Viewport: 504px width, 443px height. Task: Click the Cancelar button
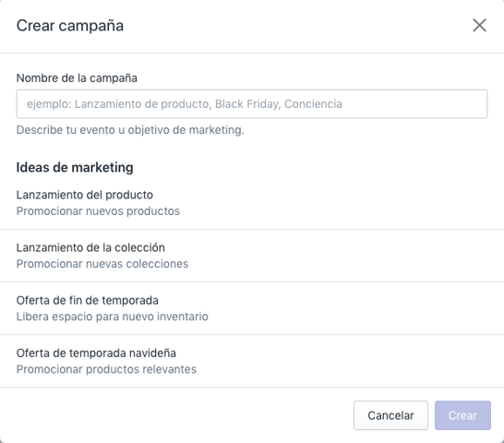click(390, 415)
